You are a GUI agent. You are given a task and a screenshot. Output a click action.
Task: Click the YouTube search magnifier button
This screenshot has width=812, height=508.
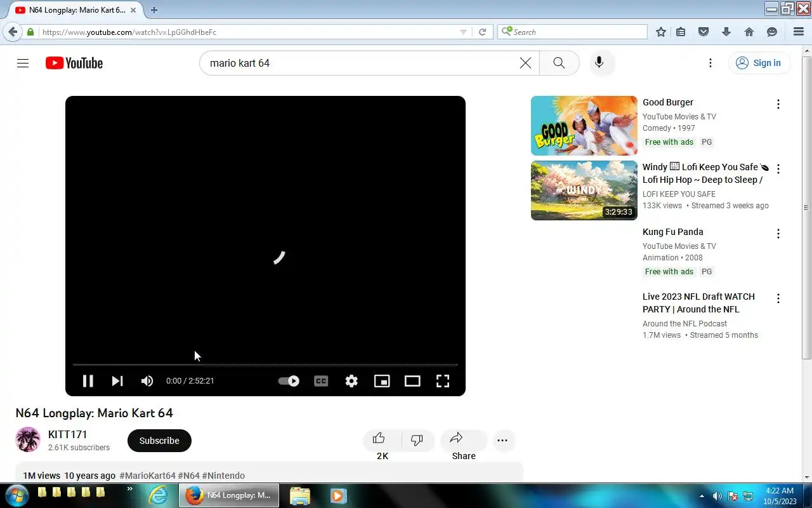point(559,63)
